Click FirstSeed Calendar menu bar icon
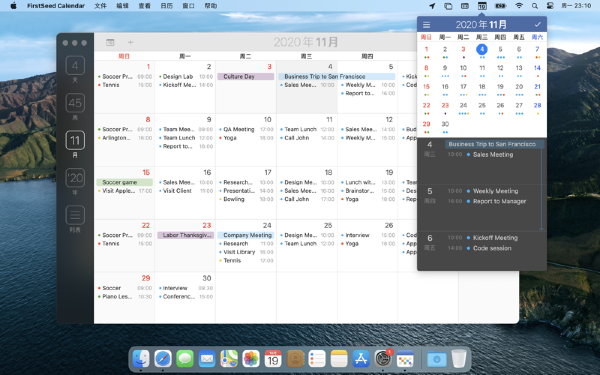The image size is (600, 375). [x=482, y=6]
